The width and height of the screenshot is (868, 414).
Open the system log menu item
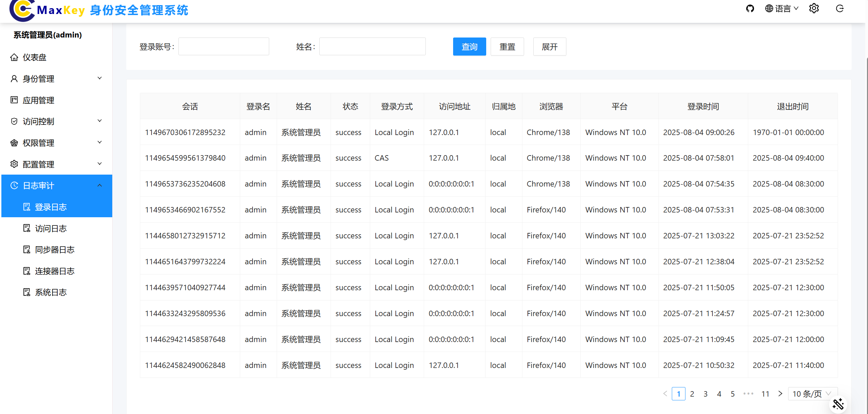(x=51, y=292)
